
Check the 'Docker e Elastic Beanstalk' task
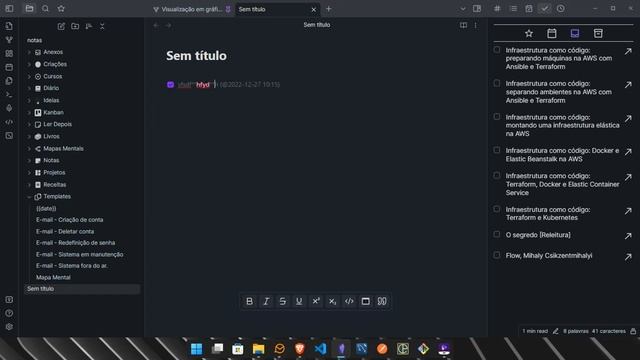click(x=497, y=150)
